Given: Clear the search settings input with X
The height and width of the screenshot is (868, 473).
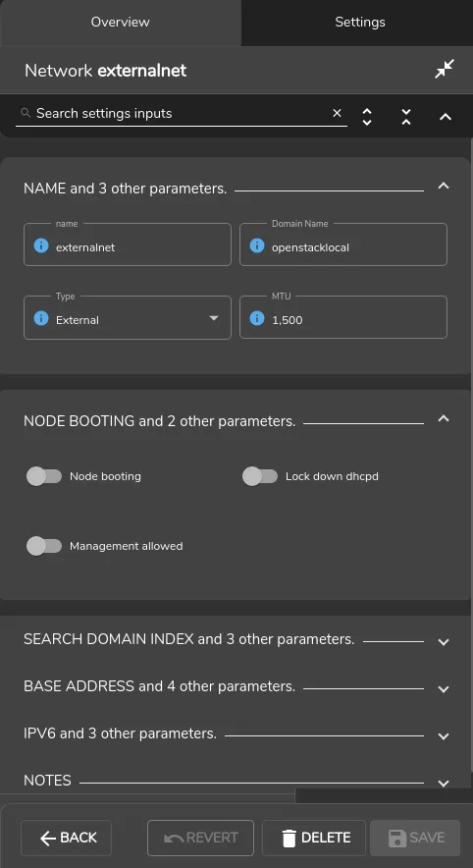Looking at the screenshot, I should [x=337, y=113].
